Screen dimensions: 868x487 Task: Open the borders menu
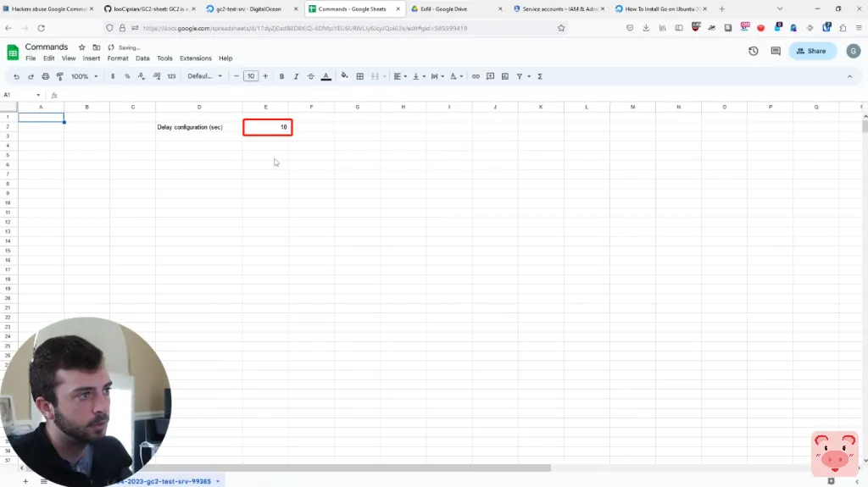click(x=359, y=76)
